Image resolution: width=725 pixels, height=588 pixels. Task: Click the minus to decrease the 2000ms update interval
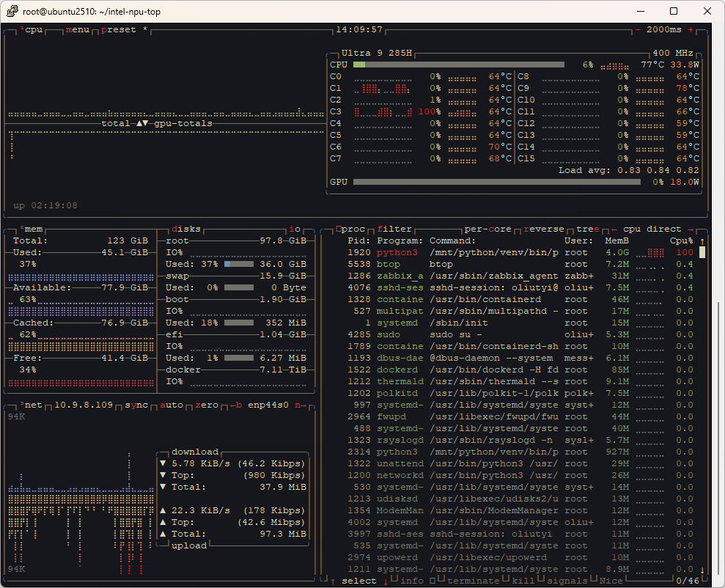638,30
